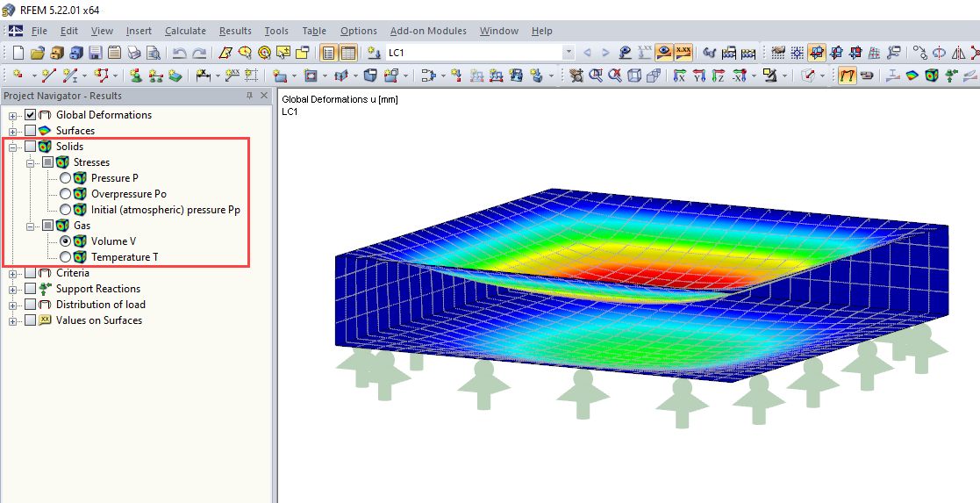Expand the Values on Surfaces node
This screenshot has height=503, width=980.
(12, 321)
